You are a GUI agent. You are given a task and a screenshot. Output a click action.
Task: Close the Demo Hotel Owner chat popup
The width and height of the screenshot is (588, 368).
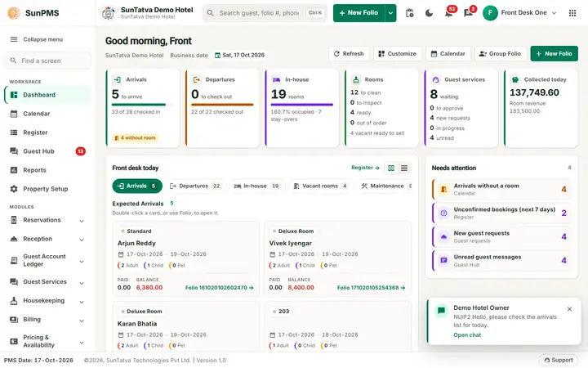[570, 309]
